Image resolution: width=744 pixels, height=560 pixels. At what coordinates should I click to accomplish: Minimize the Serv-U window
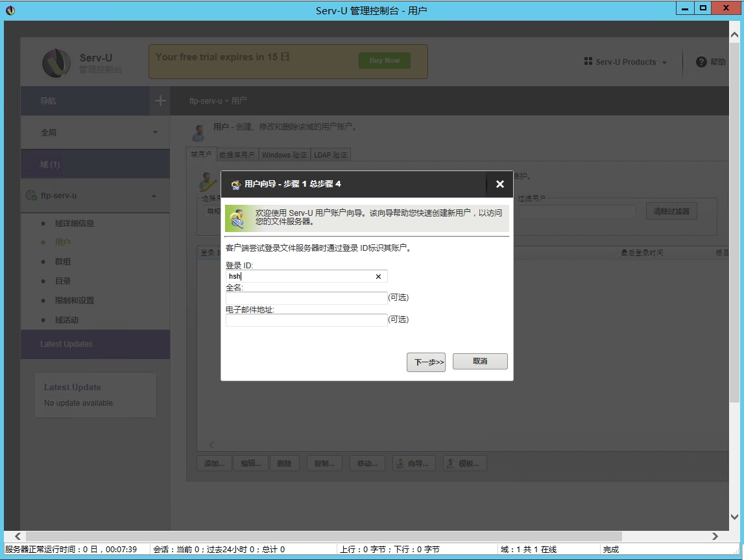pyautogui.click(x=685, y=8)
